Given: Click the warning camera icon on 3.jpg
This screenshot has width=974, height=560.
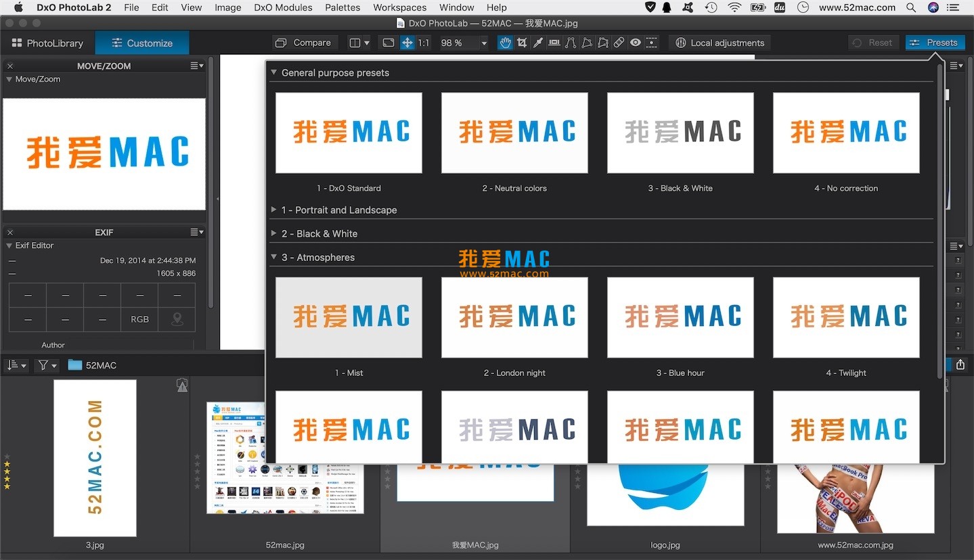Looking at the screenshot, I should click(182, 385).
